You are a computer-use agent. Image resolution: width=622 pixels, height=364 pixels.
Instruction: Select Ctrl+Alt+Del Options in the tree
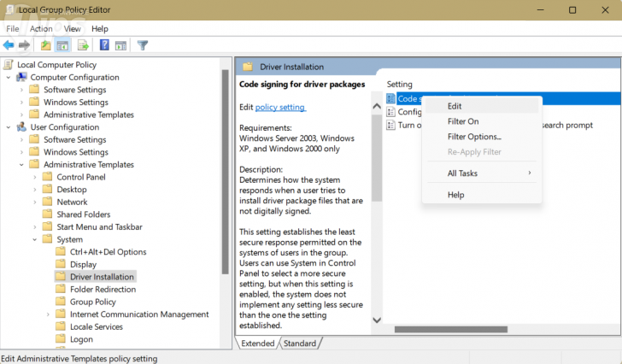108,252
